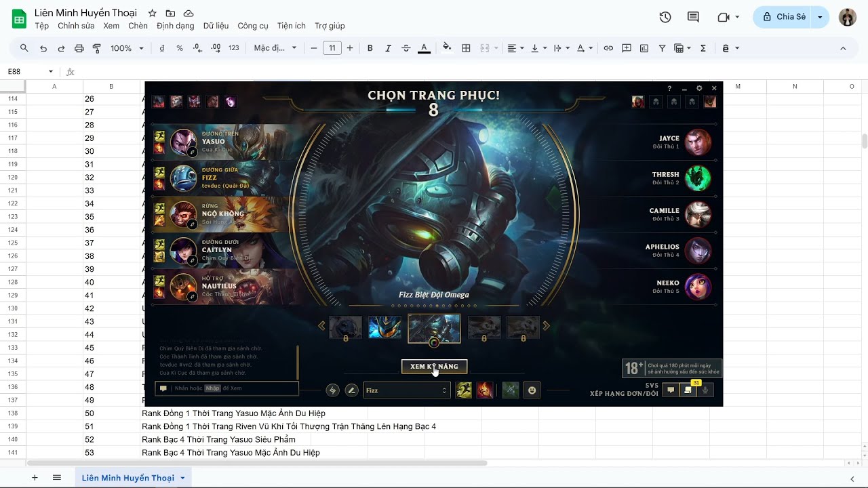Open the rune page selector icon
Viewport: 868px width, 488px height.
coord(332,390)
